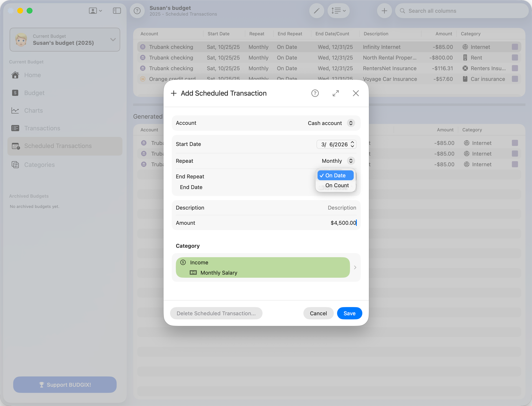Adjust the Start Date stepper control
Image resolution: width=532 pixels, height=406 pixels.
[x=352, y=144]
